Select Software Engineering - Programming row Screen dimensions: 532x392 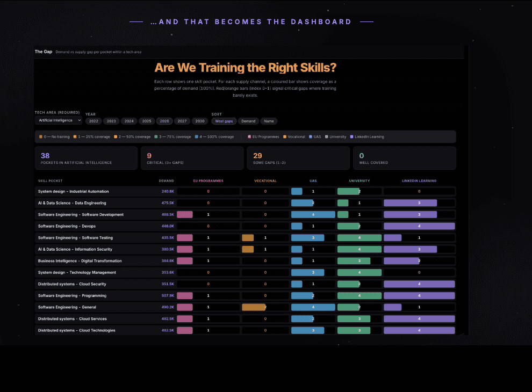(x=245, y=295)
